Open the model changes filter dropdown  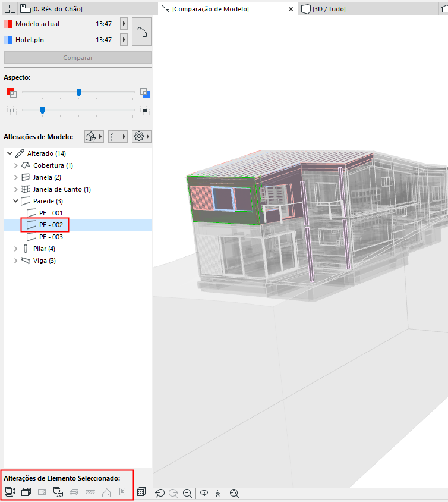(94, 137)
